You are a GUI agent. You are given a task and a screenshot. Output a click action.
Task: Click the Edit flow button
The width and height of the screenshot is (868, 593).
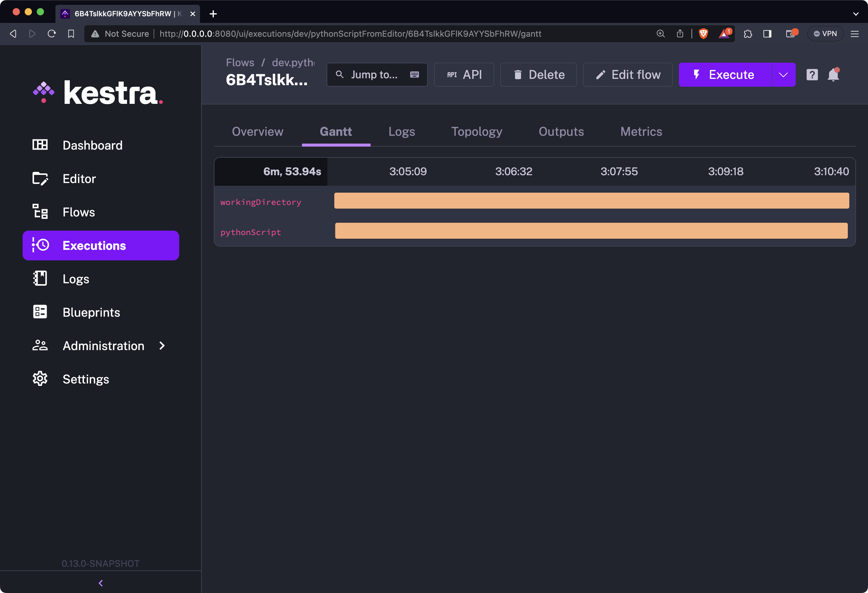(627, 75)
